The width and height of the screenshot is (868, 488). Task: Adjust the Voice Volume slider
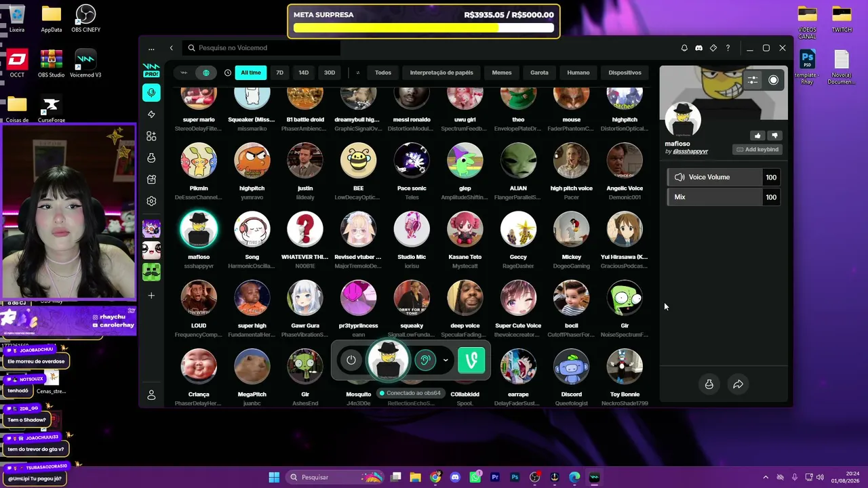point(724,178)
